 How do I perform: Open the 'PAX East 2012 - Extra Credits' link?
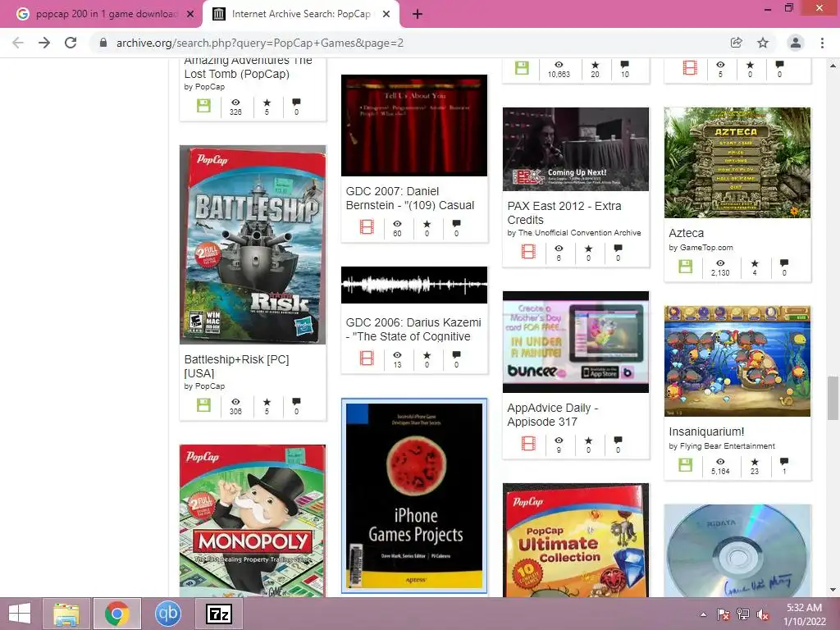click(x=564, y=212)
